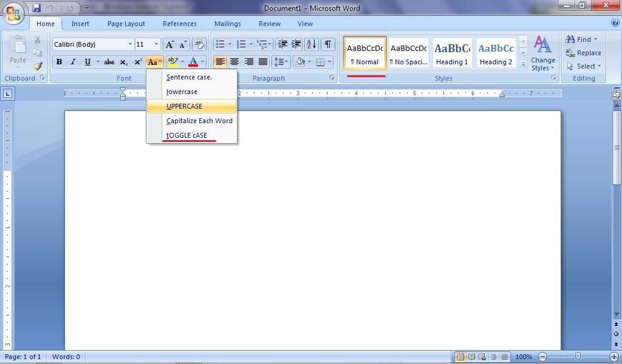
Task: Click the Shrink Font button
Action: coord(183,44)
